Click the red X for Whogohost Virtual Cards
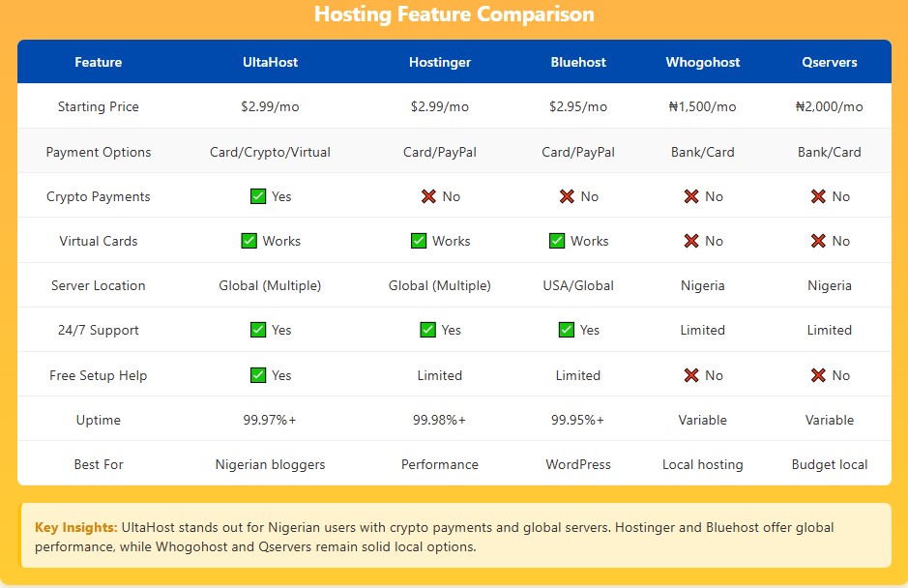This screenshot has height=588, width=908. pos(691,241)
